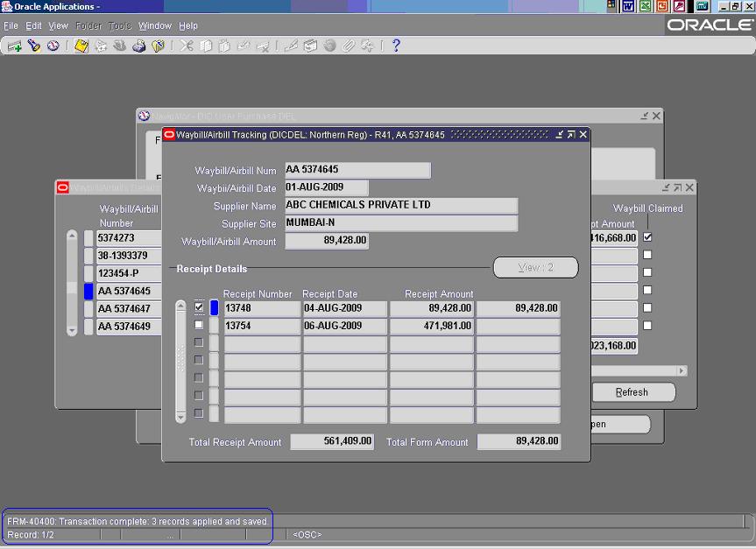Click the Total Form Amount field

click(x=519, y=441)
